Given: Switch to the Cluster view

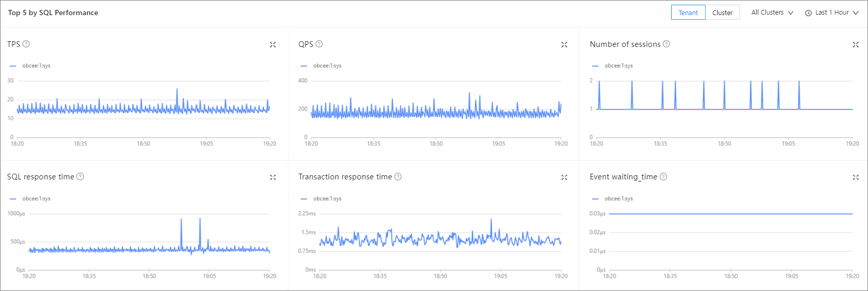Looking at the screenshot, I should point(722,13).
